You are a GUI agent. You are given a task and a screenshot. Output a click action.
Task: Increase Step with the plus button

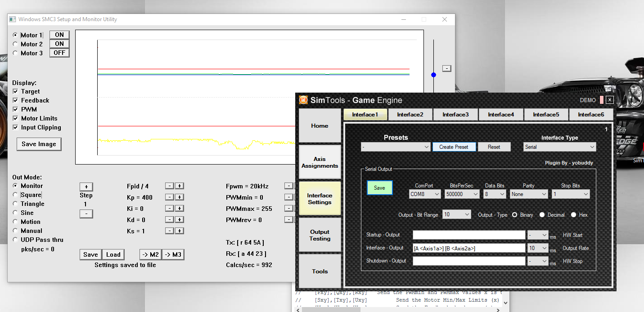86,187
